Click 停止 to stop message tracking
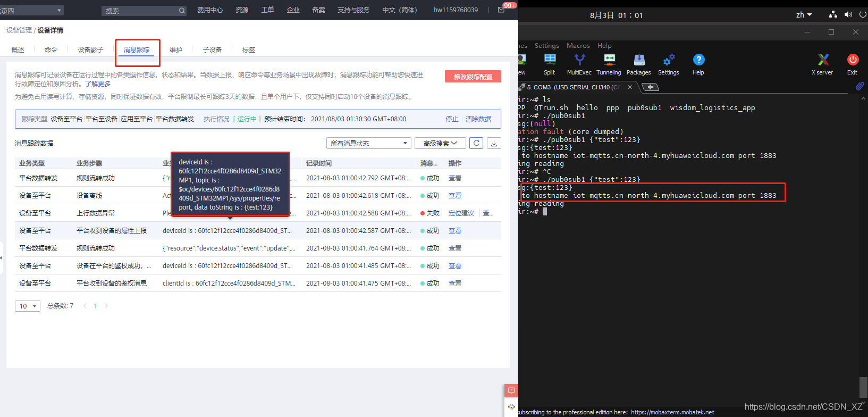 pos(452,119)
